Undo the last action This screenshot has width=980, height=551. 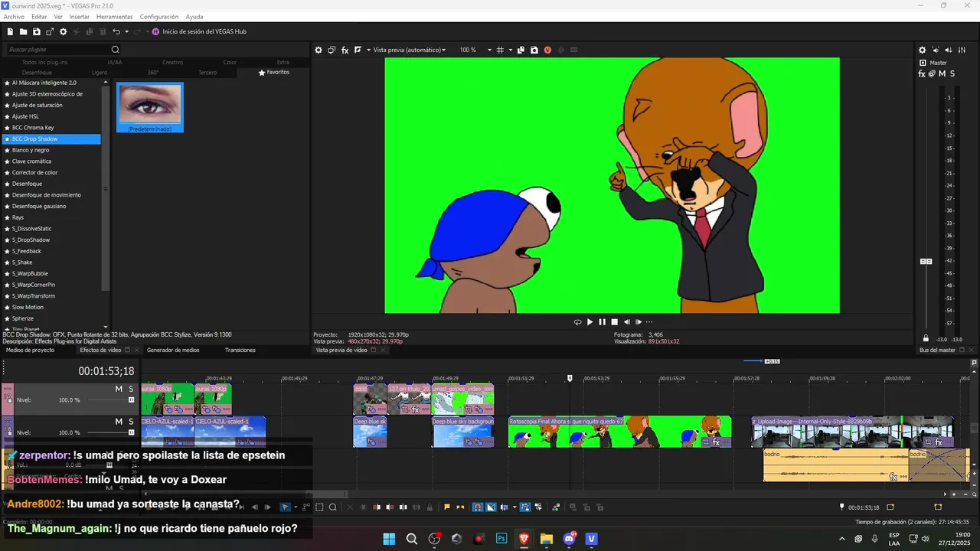point(116,31)
